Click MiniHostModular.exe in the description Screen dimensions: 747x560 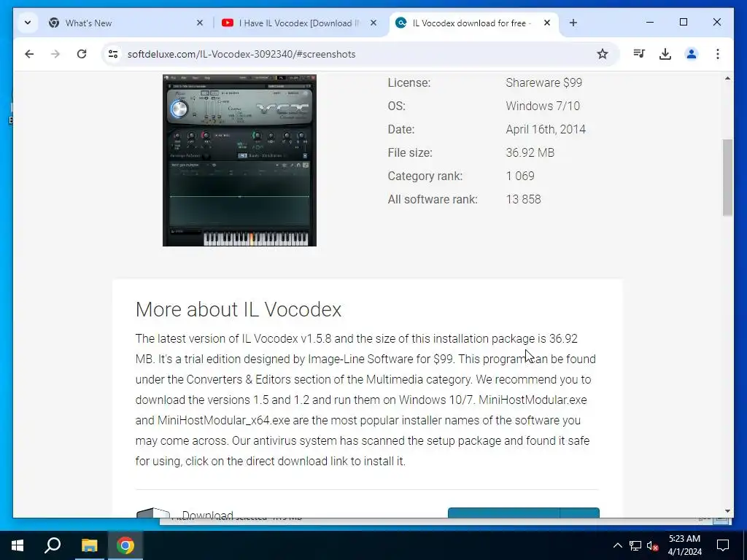533,400
